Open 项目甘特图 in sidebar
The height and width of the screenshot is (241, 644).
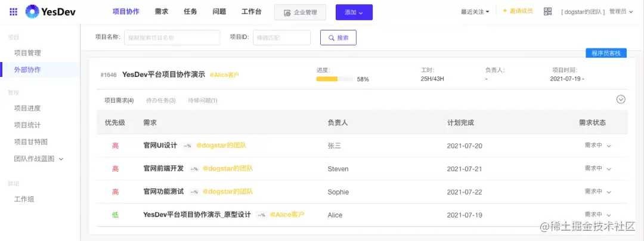(x=31, y=142)
